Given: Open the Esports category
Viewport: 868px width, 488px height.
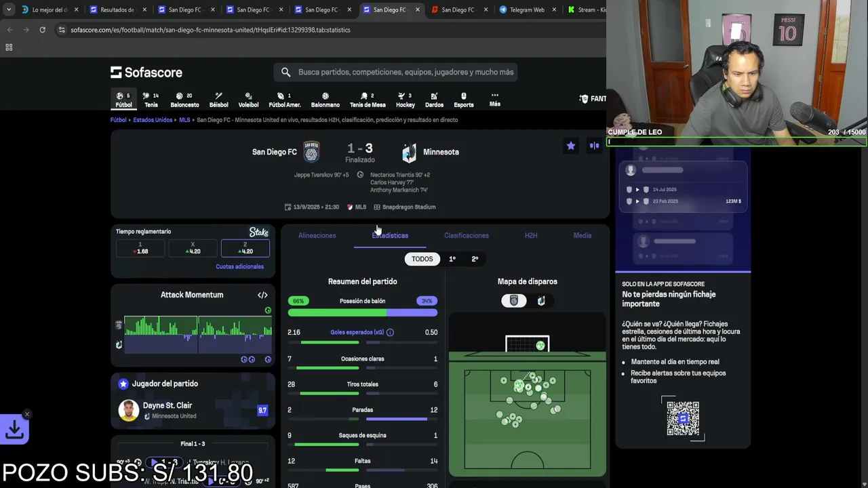Looking at the screenshot, I should click(464, 100).
